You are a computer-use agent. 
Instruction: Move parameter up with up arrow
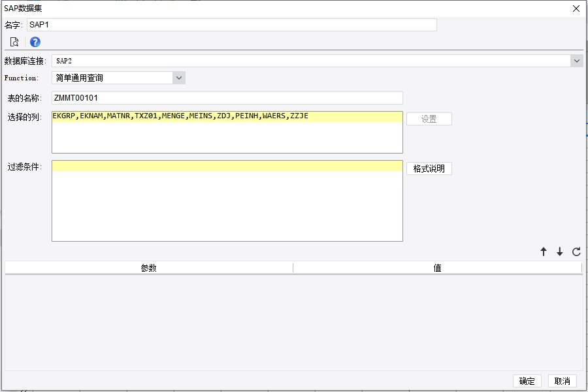pos(544,252)
